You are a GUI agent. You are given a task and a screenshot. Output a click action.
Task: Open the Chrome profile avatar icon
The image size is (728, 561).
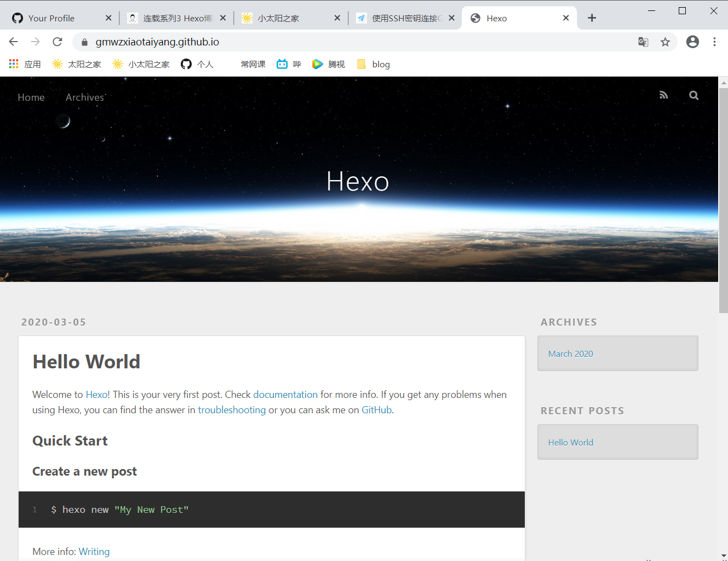(x=692, y=42)
